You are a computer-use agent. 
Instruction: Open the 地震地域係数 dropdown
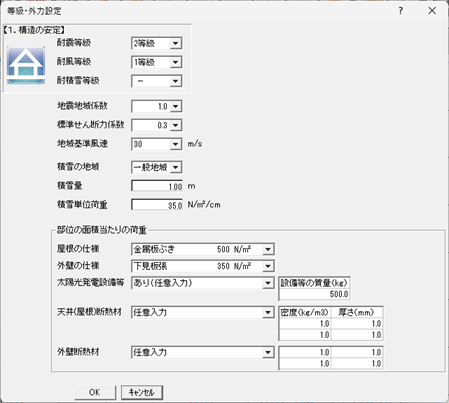coord(175,106)
